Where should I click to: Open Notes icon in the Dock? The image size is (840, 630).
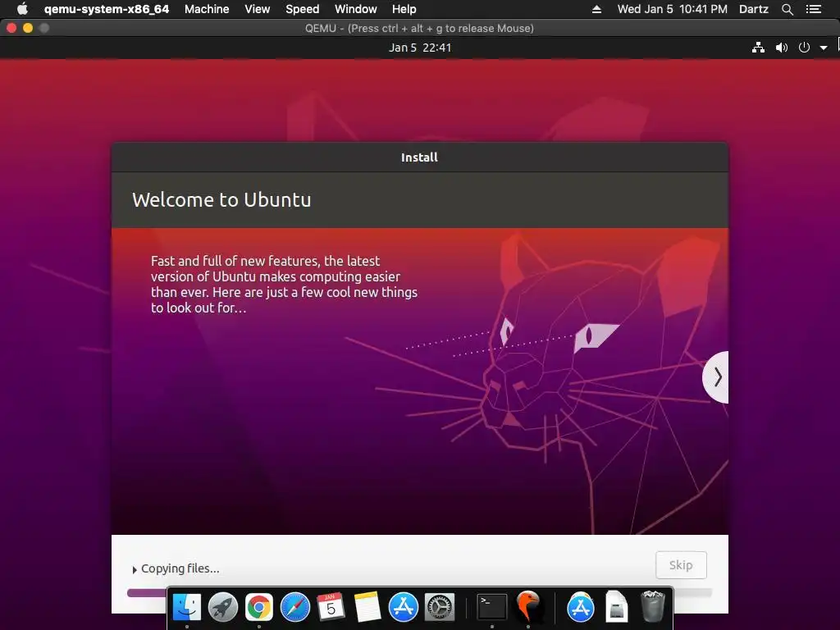coord(367,608)
